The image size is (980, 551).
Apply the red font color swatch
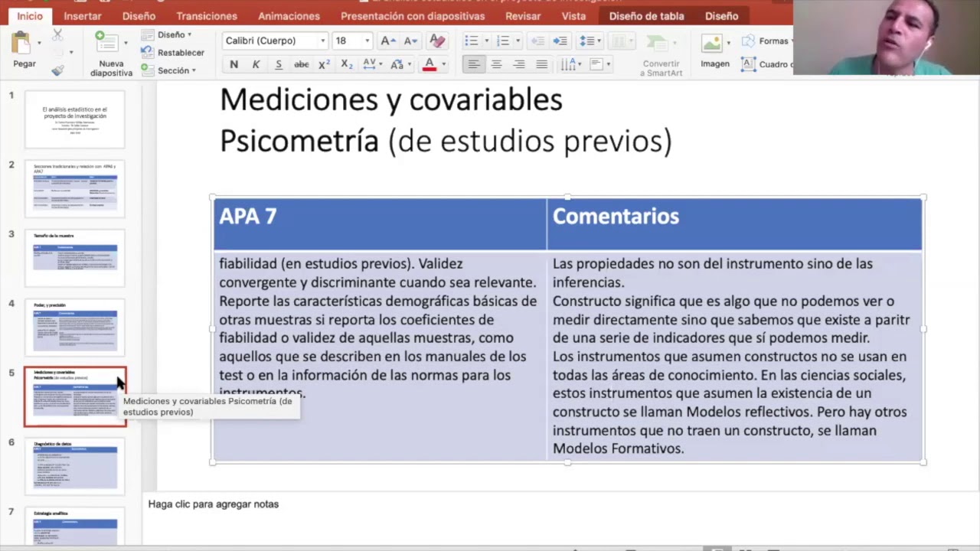[430, 64]
